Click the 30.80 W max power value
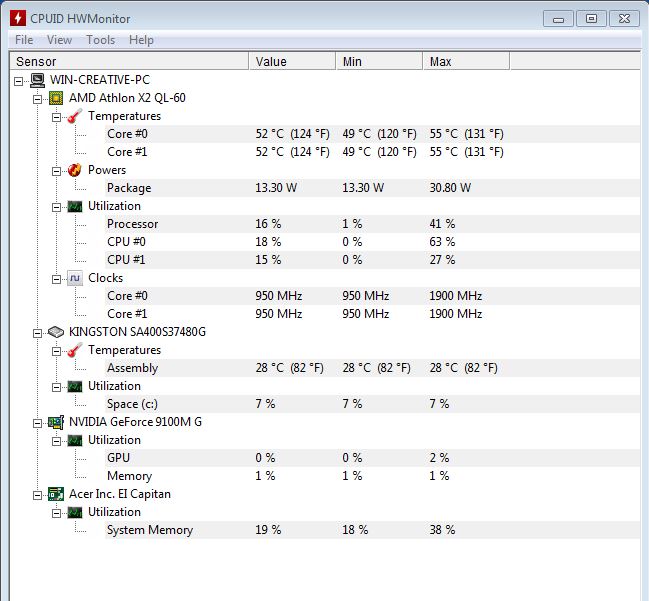 pyautogui.click(x=450, y=188)
